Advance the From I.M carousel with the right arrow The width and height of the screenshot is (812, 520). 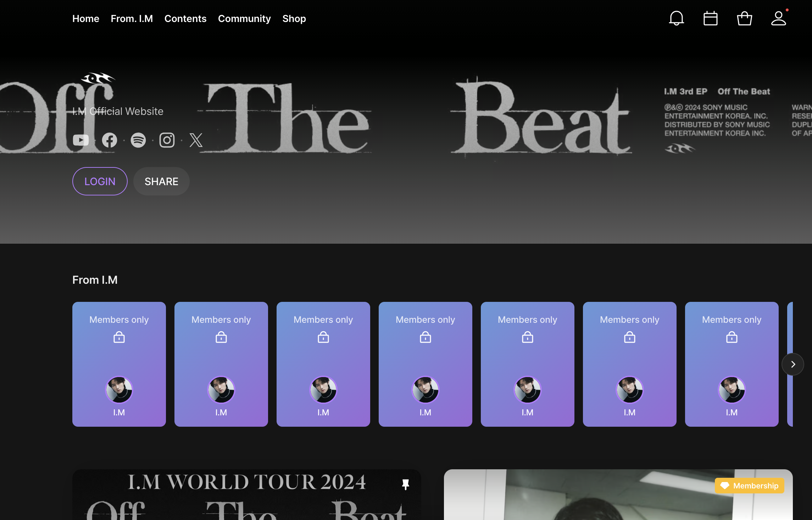pos(793,364)
